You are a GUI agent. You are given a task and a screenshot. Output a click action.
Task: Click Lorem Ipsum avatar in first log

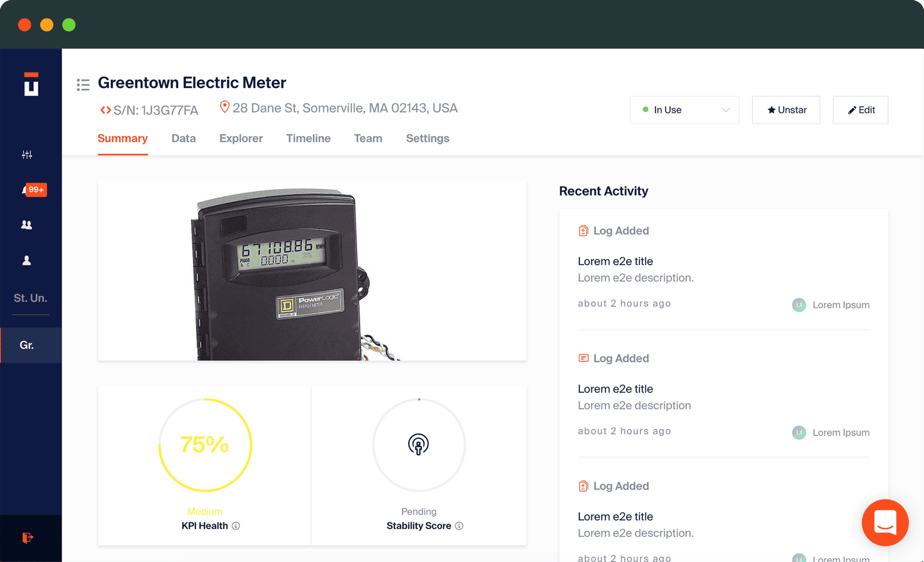(x=799, y=305)
